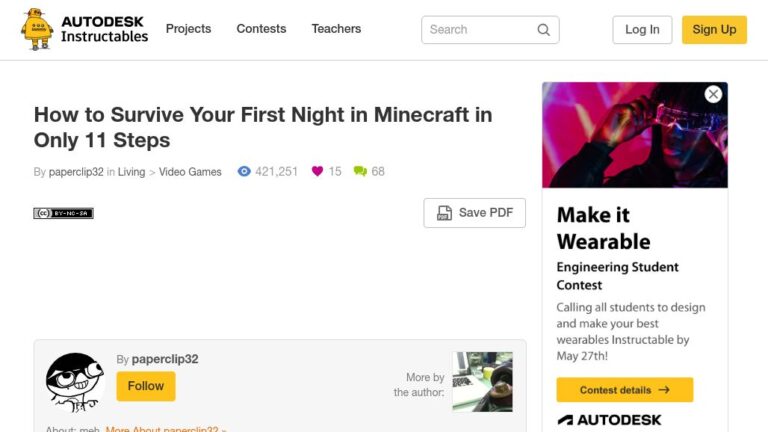This screenshot has height=432, width=768.
Task: Click the 68 comments count
Action: point(378,171)
